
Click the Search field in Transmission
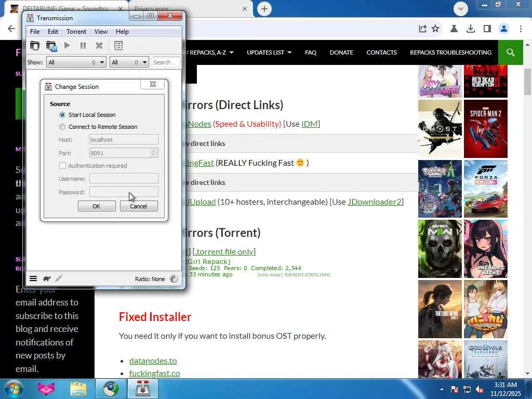click(x=166, y=62)
